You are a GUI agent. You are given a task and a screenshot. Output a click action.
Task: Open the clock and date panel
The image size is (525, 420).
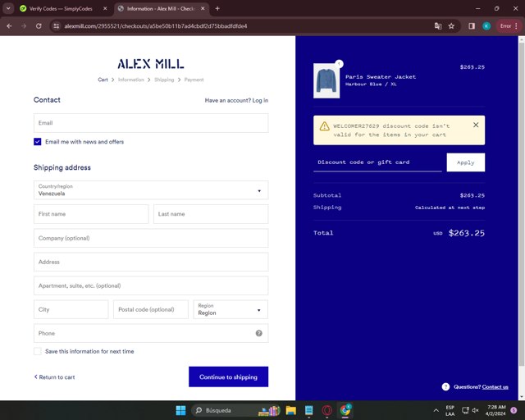(495, 410)
